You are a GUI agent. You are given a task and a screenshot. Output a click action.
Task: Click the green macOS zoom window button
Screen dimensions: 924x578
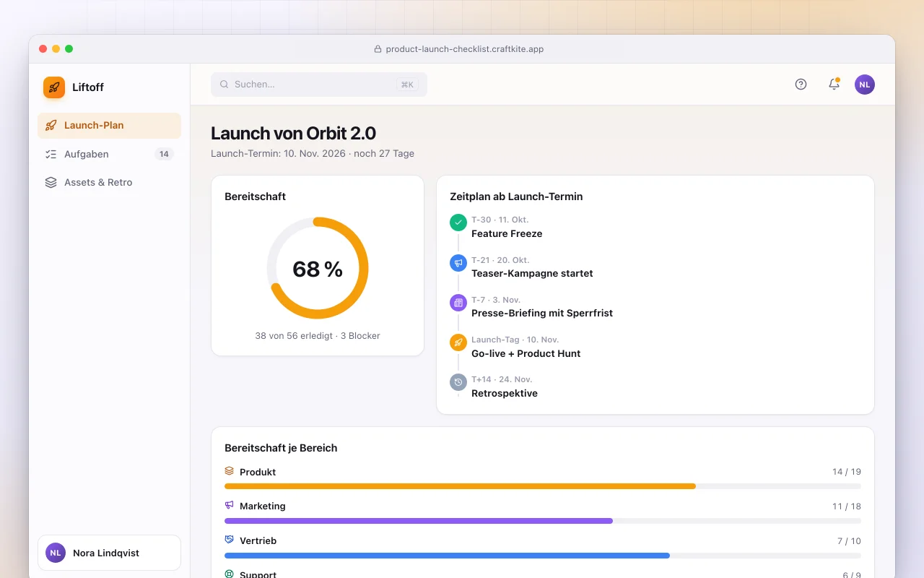[69, 49]
